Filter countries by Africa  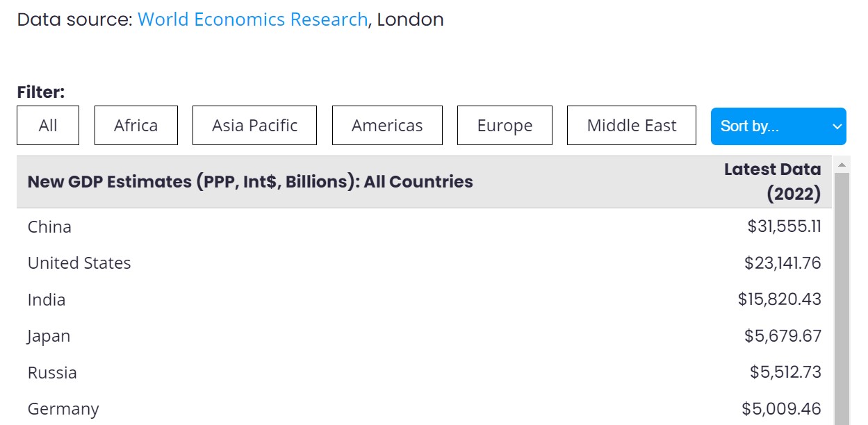tap(136, 126)
